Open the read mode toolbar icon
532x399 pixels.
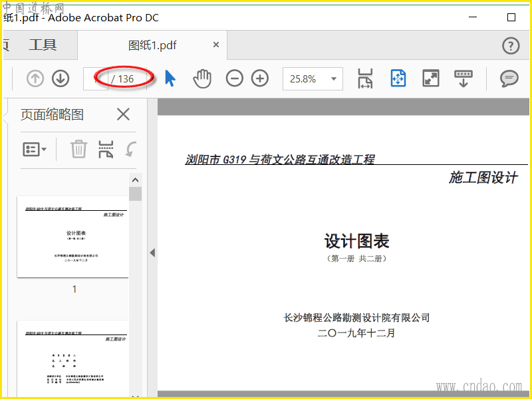pyautogui.click(x=463, y=78)
